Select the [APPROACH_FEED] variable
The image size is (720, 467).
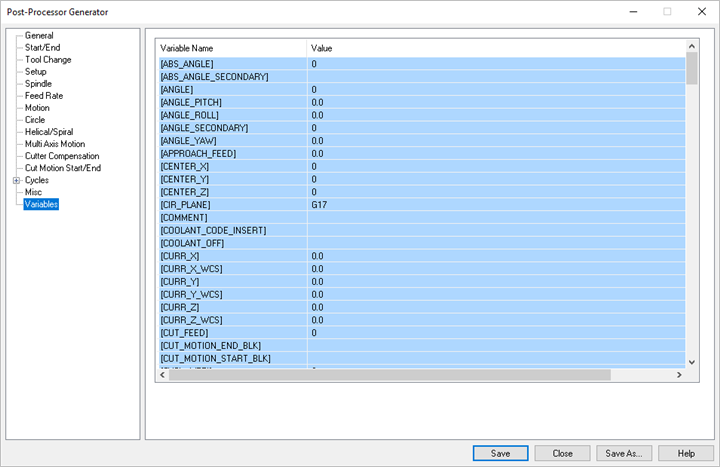point(422,154)
